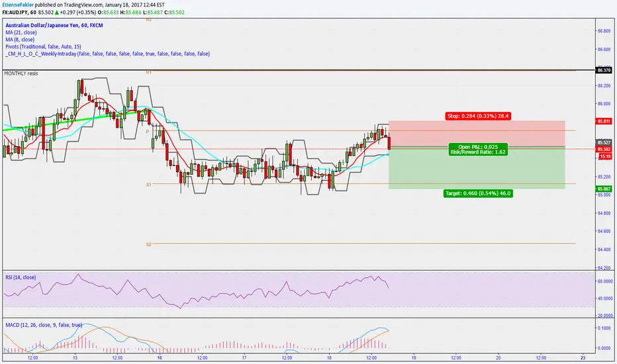Click the EtienneFakler author name
This screenshot has width=617, height=364.
click(18, 5)
